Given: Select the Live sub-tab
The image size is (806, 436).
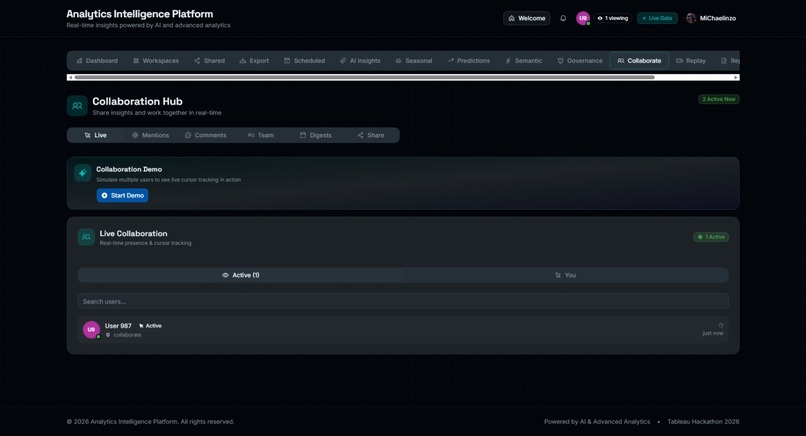Looking at the screenshot, I should click(95, 135).
